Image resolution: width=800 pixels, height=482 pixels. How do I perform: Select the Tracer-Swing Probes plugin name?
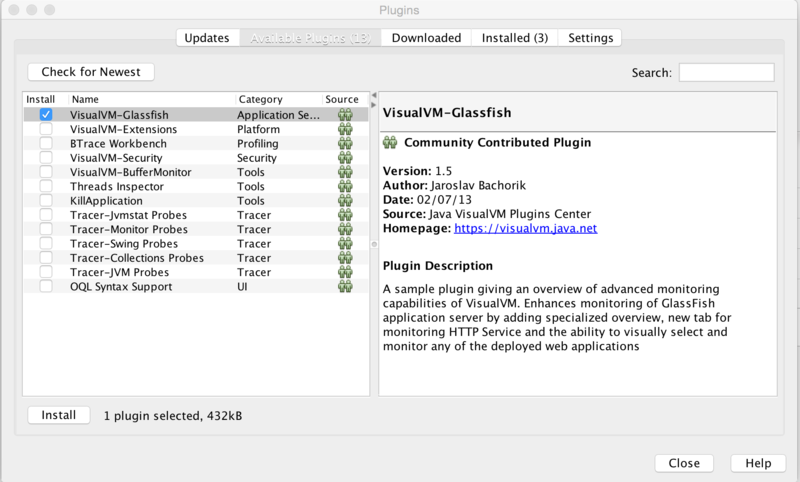pos(124,243)
